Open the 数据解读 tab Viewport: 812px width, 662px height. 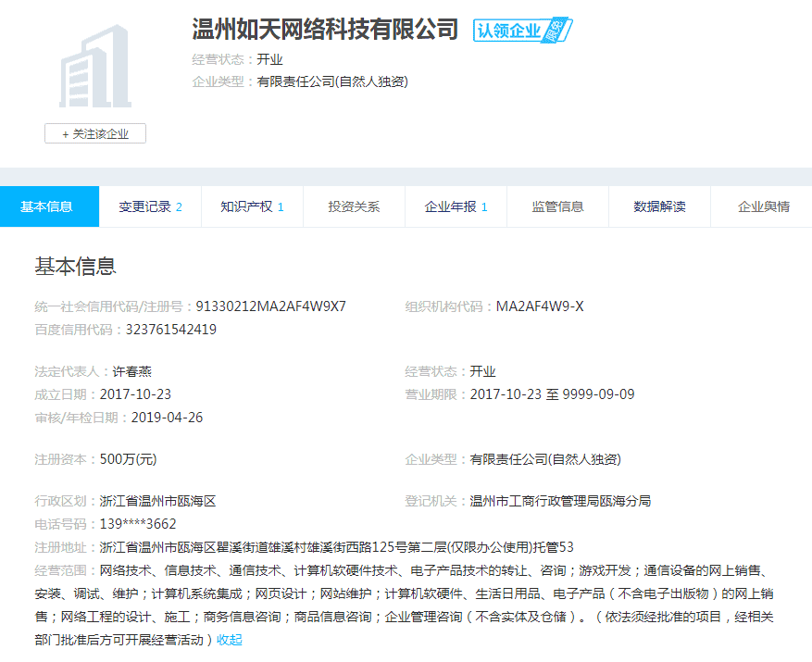coord(659,206)
